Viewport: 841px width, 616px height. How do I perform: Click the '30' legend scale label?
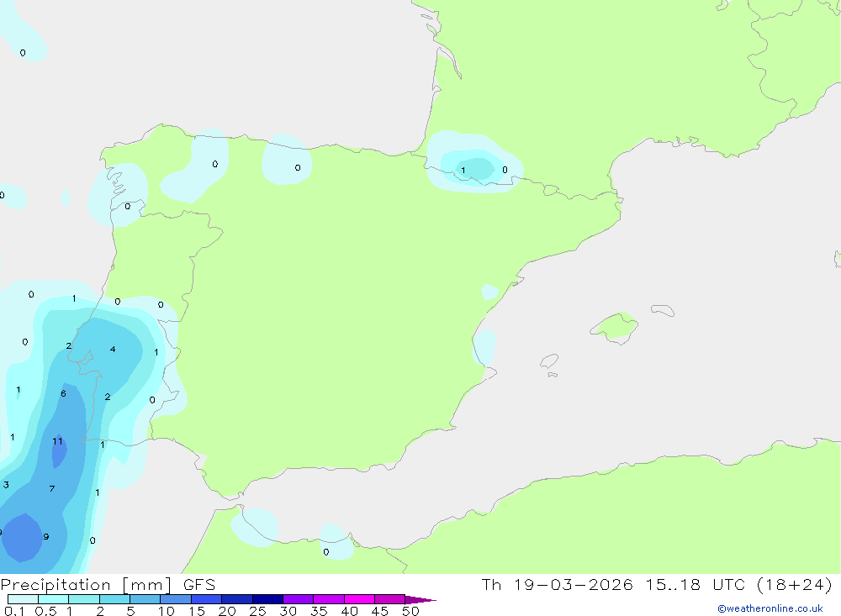[x=288, y=611]
